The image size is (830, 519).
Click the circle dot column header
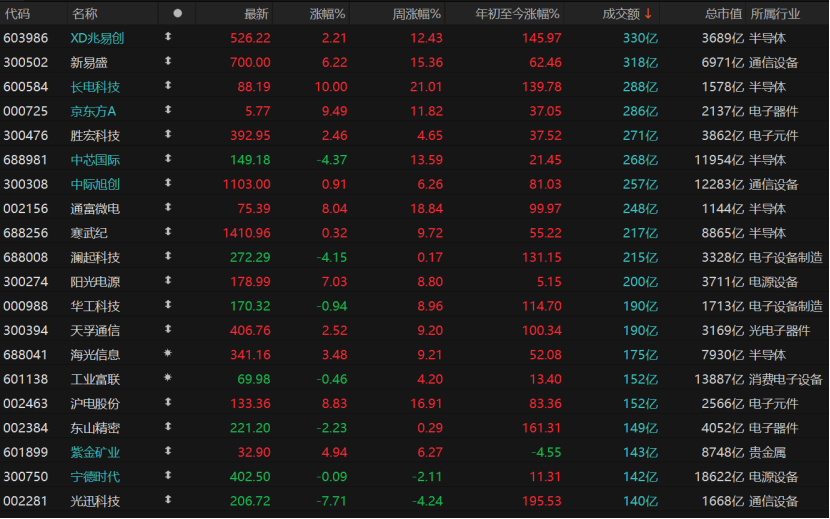(177, 13)
